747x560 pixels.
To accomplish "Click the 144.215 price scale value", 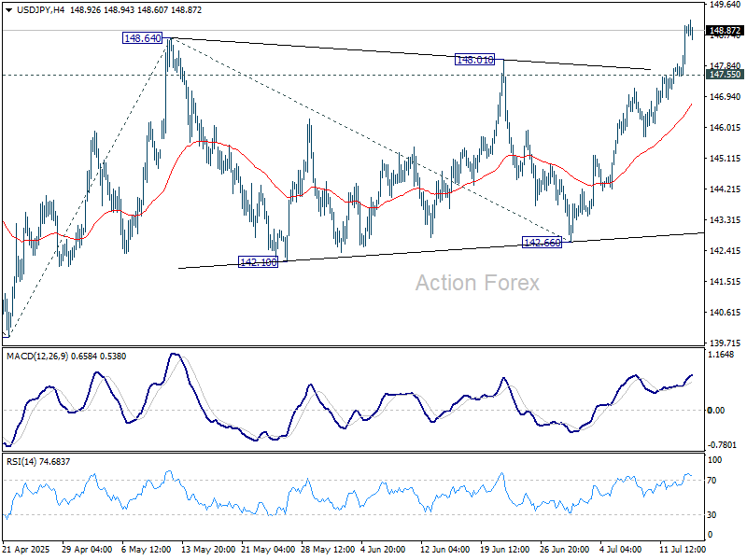I will point(725,189).
